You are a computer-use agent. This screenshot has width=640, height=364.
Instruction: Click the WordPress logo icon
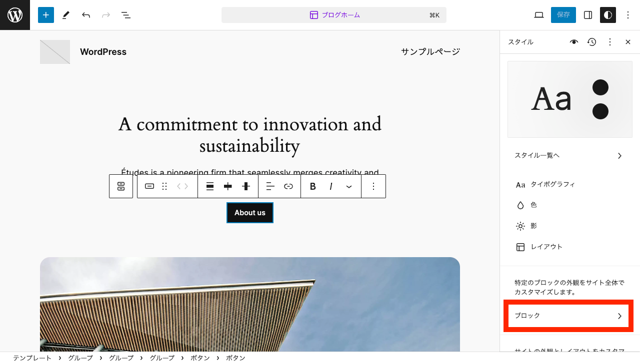[15, 15]
